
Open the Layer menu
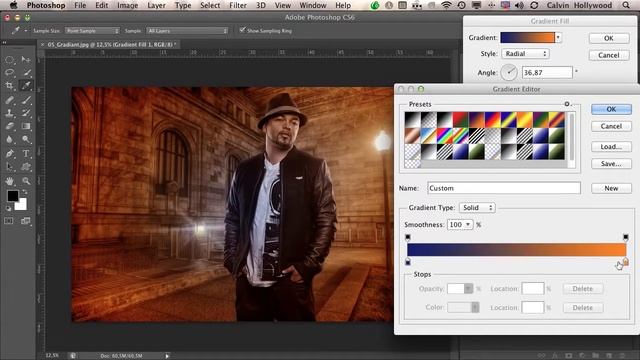coord(156,5)
